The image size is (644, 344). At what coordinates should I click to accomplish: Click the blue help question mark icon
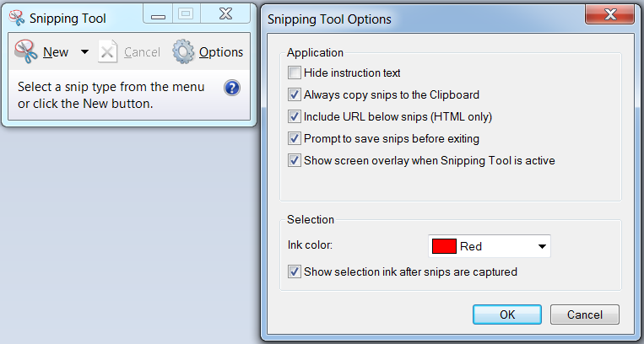tap(232, 88)
